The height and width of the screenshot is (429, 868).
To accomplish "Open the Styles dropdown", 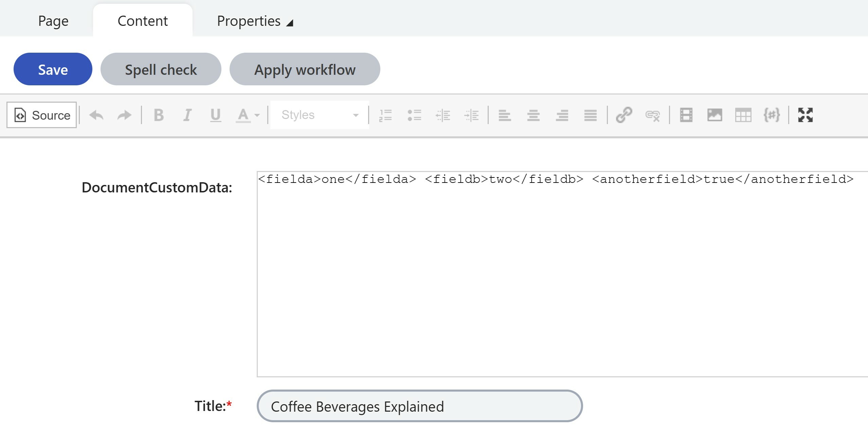I will pyautogui.click(x=320, y=115).
